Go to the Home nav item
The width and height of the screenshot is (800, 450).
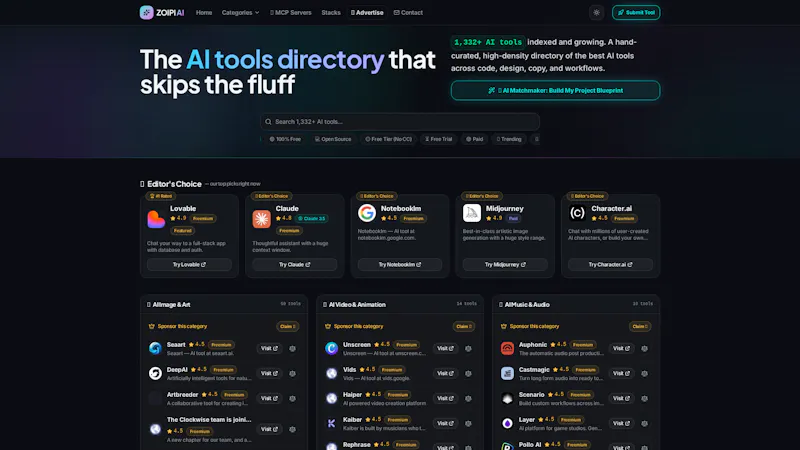coord(204,12)
